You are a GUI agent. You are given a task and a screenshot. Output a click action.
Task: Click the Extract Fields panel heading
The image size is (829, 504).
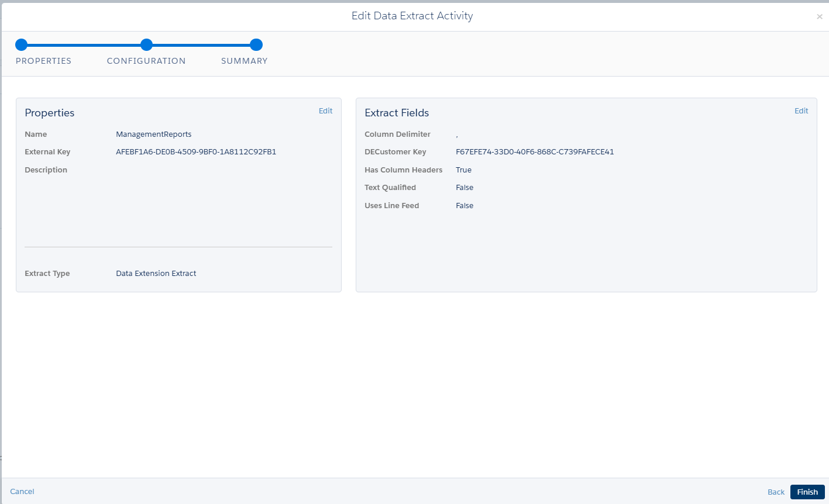point(397,113)
